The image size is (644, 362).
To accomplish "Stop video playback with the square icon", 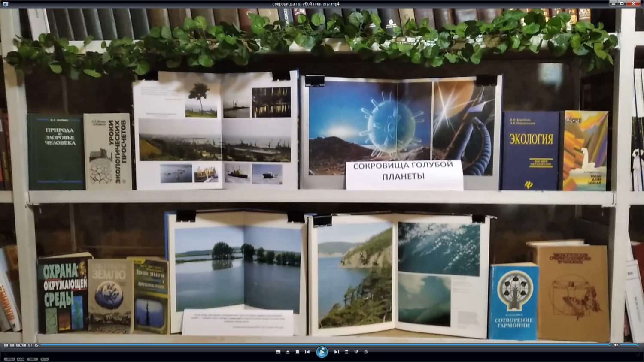I will (298, 352).
